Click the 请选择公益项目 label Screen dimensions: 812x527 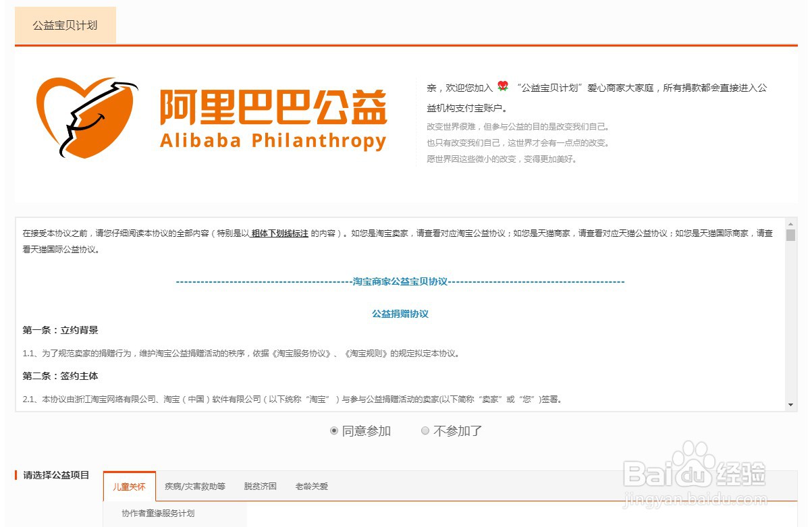point(56,475)
